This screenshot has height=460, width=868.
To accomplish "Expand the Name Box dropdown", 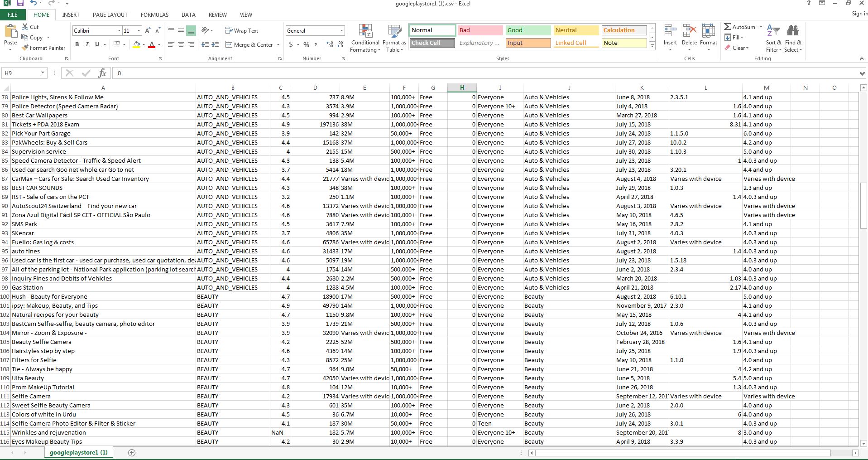I will (x=43, y=73).
